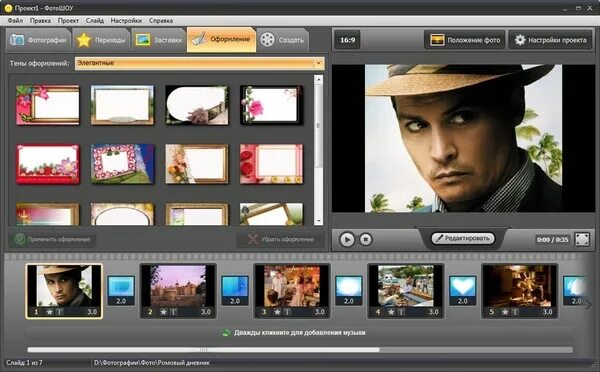Click Применить оформление button
Image resolution: width=600 pixels, height=372 pixels.
click(52, 240)
